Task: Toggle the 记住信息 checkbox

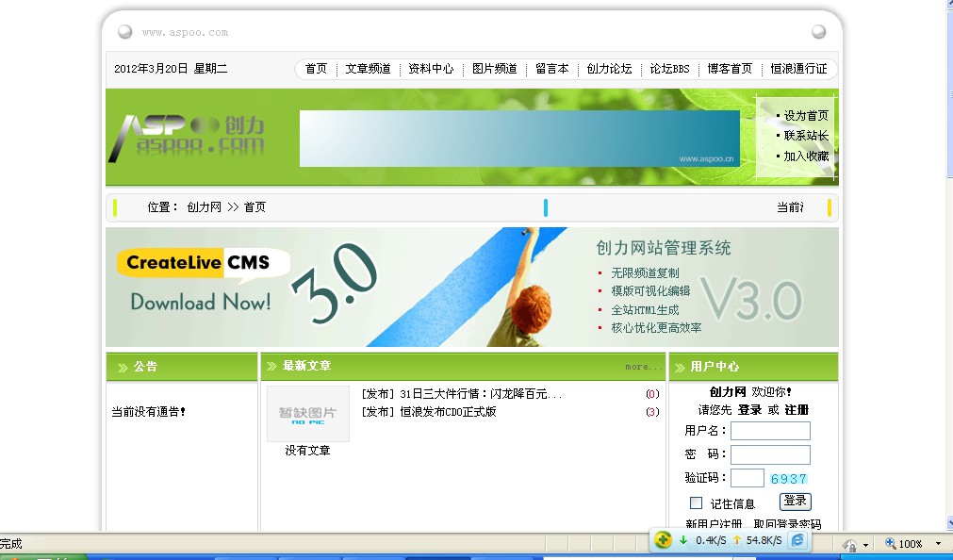Action: (x=696, y=502)
